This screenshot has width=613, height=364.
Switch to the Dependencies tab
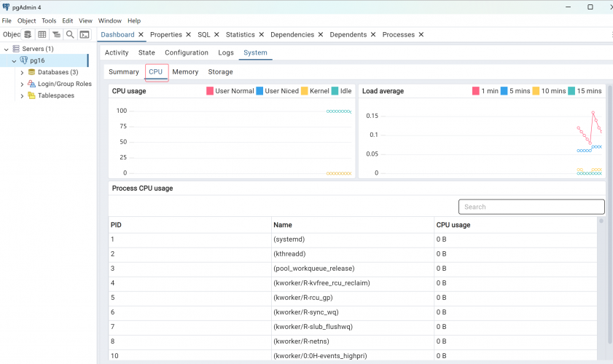pyautogui.click(x=292, y=34)
